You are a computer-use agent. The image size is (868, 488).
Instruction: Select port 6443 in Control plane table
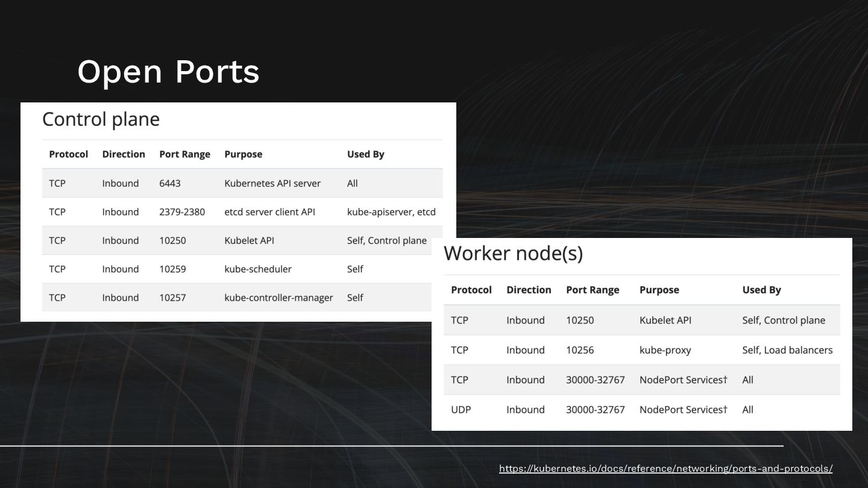(x=170, y=183)
